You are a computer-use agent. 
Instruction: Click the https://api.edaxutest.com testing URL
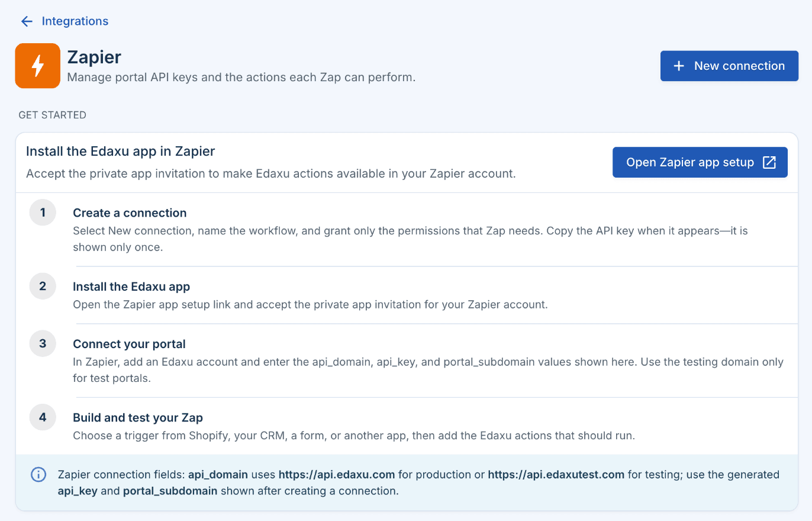click(556, 474)
